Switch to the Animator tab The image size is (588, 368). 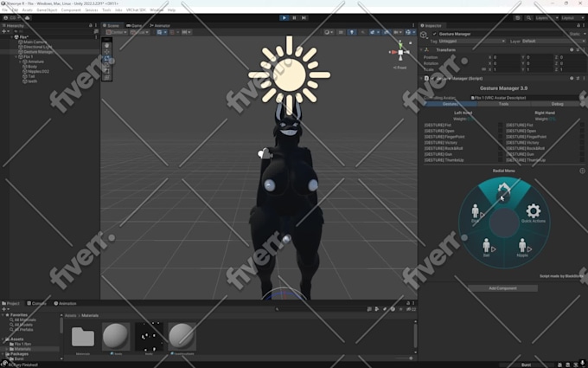point(160,25)
